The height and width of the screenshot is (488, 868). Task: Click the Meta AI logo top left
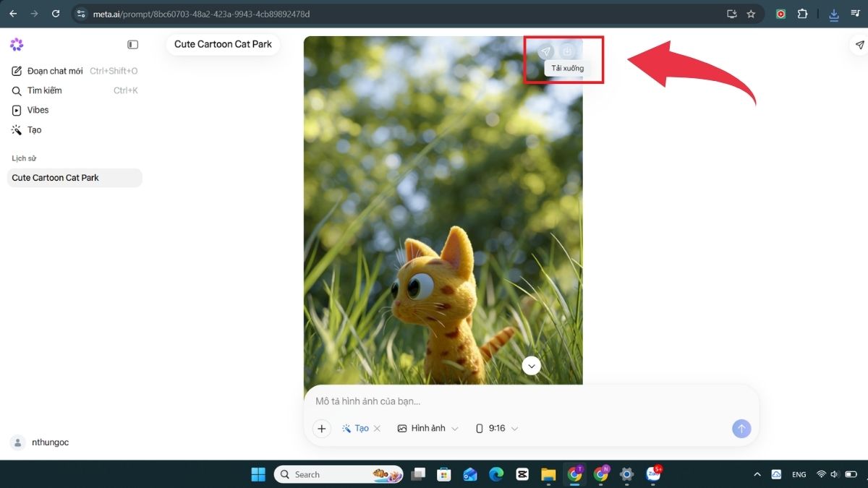[x=17, y=44]
